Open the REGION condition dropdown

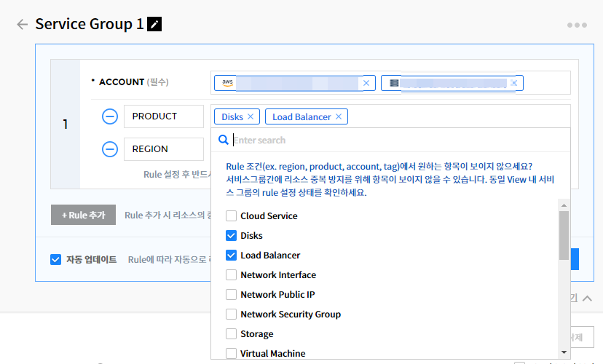[163, 149]
